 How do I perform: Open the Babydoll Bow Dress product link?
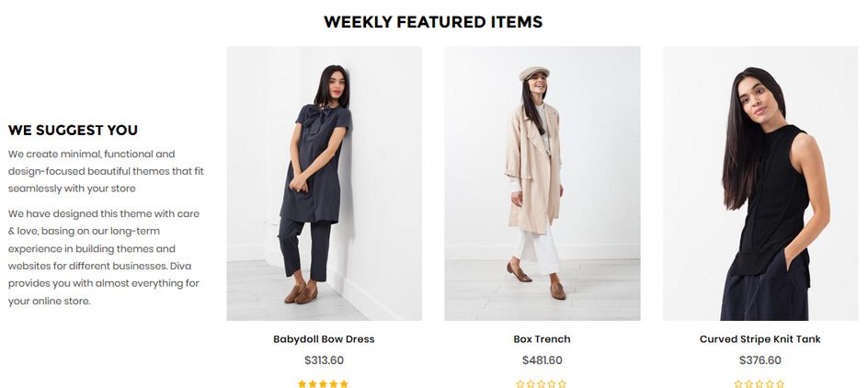tap(324, 339)
